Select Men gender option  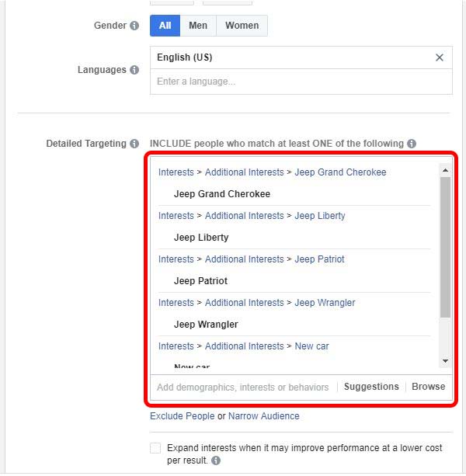(x=198, y=26)
